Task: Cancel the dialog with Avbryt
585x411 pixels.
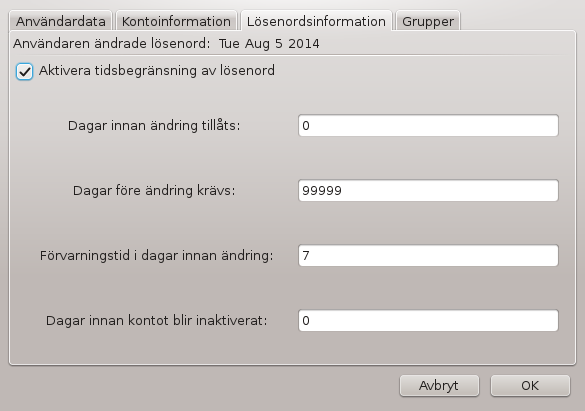Action: [x=439, y=386]
